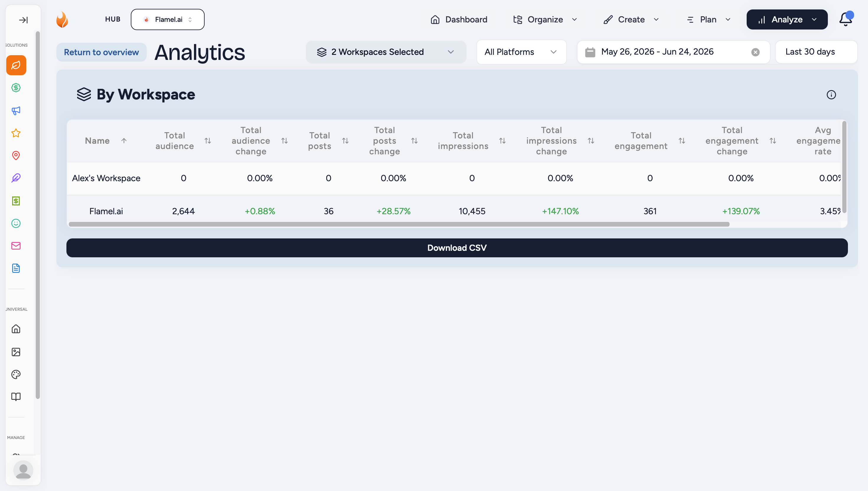Toggle sort on Total posts column

click(345, 141)
